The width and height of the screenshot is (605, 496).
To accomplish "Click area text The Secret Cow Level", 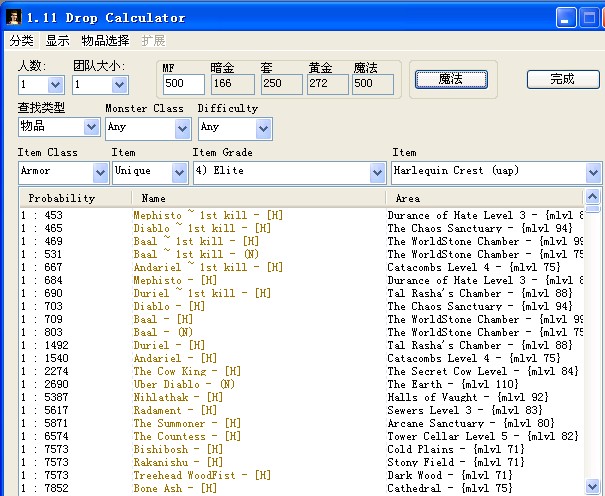I will pyautogui.click(x=447, y=371).
